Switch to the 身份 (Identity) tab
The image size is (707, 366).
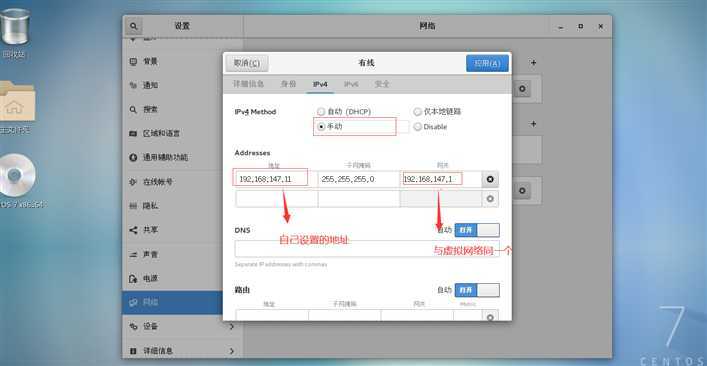point(288,84)
